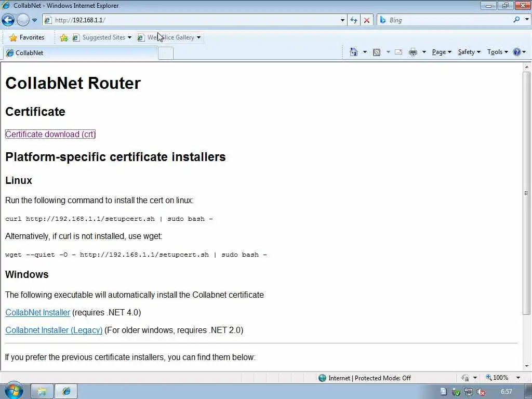
Task: Click the status bar privacy lock icon
Action: click(x=465, y=378)
